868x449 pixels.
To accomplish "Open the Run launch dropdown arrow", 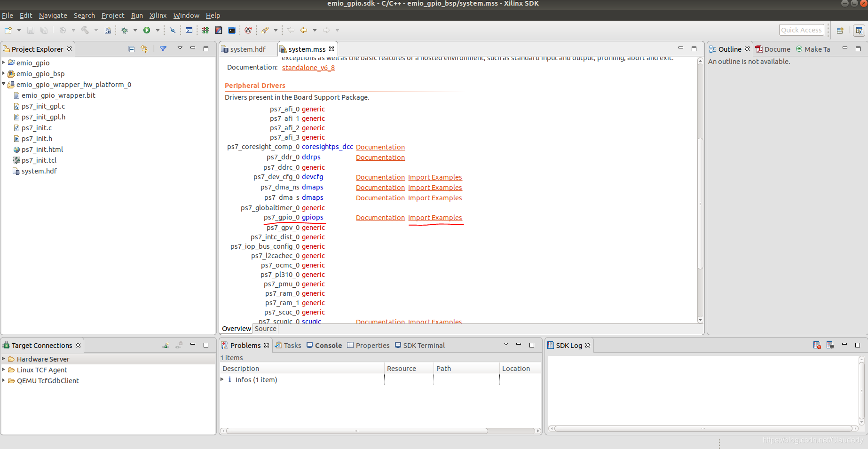I will click(158, 30).
